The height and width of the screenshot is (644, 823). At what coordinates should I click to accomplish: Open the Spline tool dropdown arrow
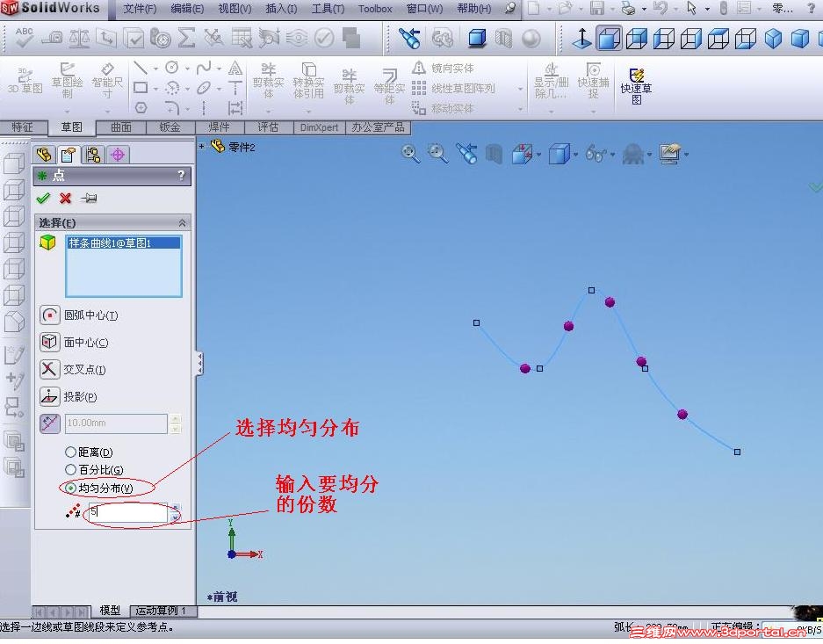coord(219,69)
